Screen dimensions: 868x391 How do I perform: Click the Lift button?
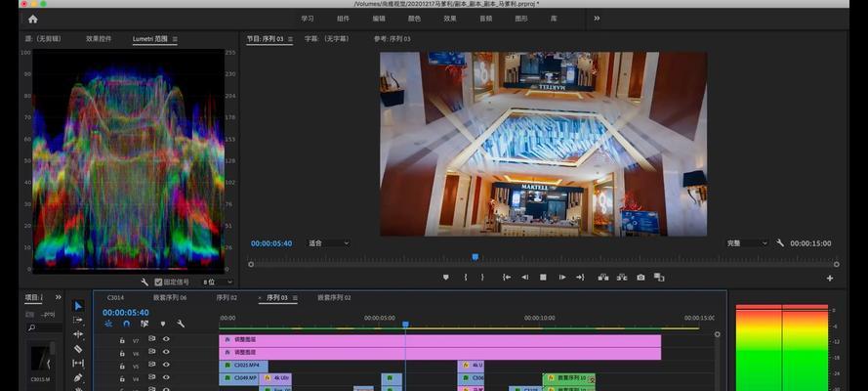point(603,278)
